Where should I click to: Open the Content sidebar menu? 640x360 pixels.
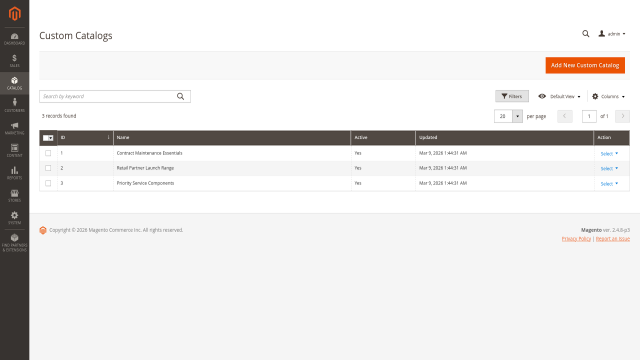14,151
